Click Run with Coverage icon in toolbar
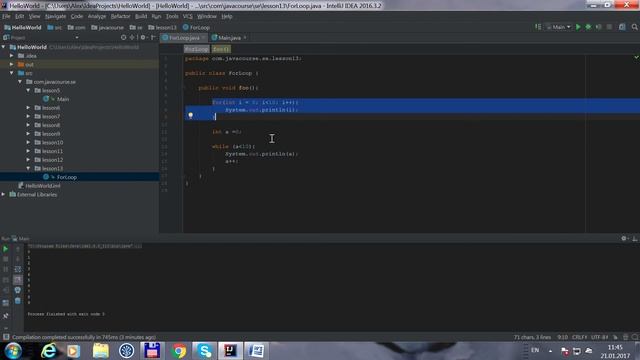 click(x=598, y=27)
